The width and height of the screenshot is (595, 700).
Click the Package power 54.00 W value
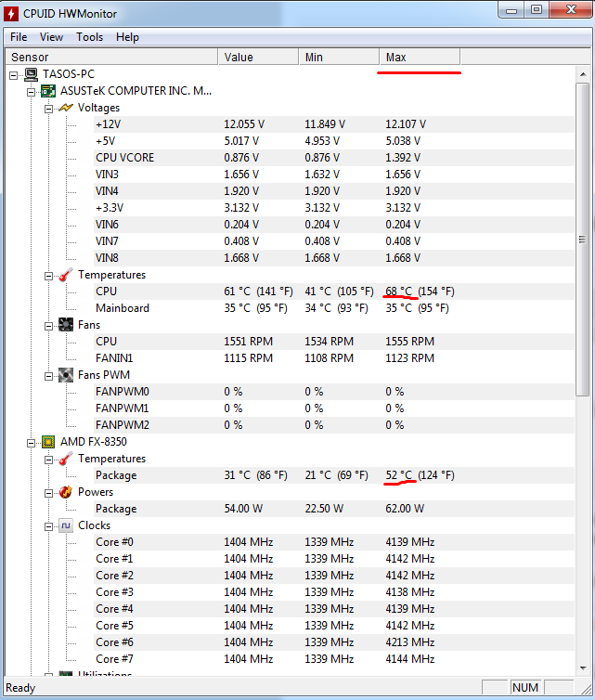[243, 509]
